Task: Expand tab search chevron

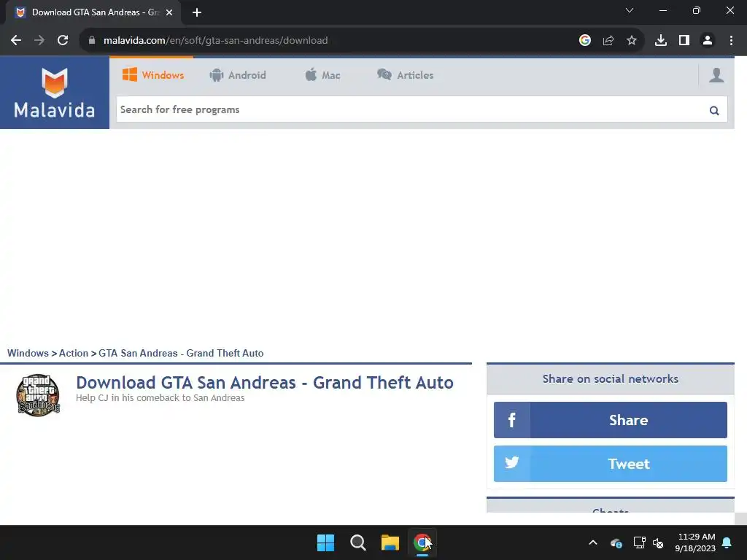Action: (630, 10)
